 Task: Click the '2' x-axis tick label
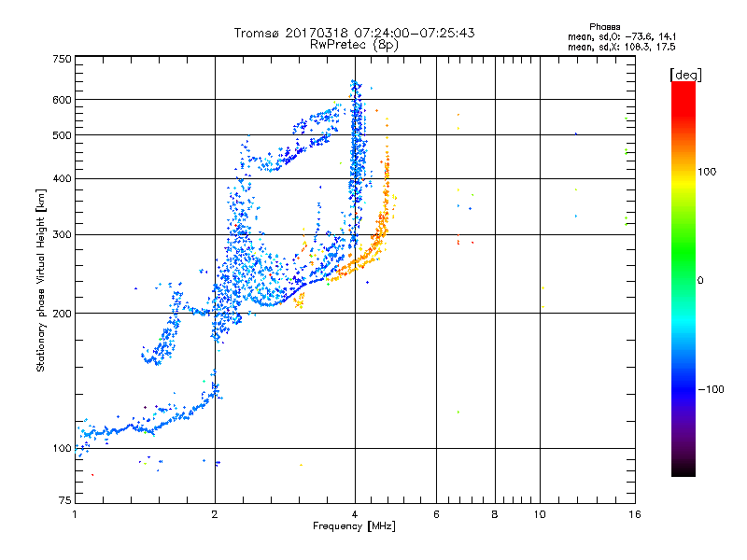(215, 514)
